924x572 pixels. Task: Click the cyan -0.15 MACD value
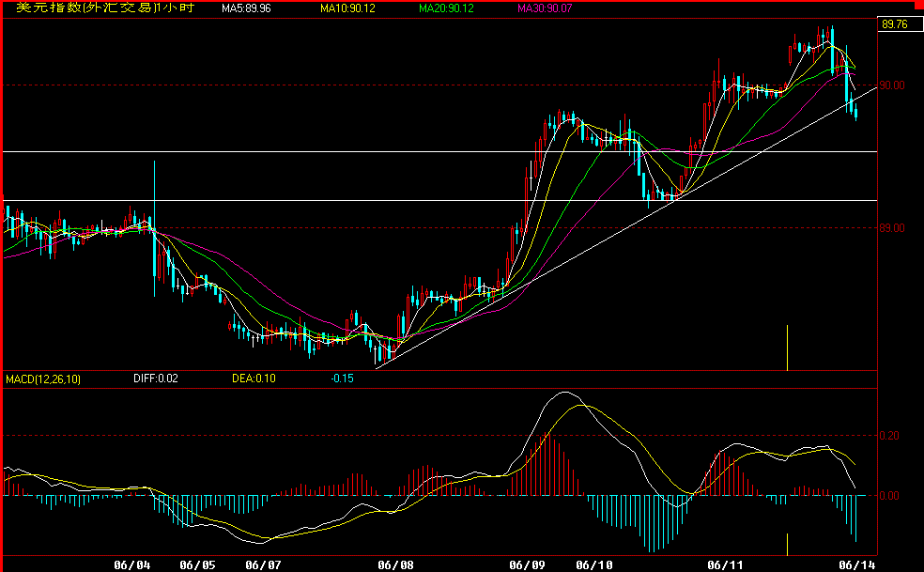pos(342,379)
